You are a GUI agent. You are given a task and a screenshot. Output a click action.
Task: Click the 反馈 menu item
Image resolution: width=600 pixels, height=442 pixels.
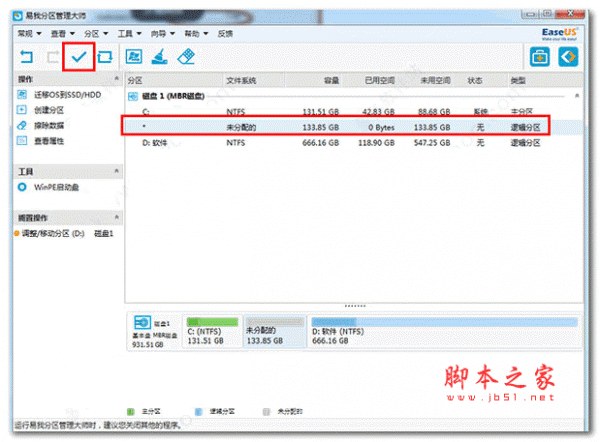coord(225,34)
